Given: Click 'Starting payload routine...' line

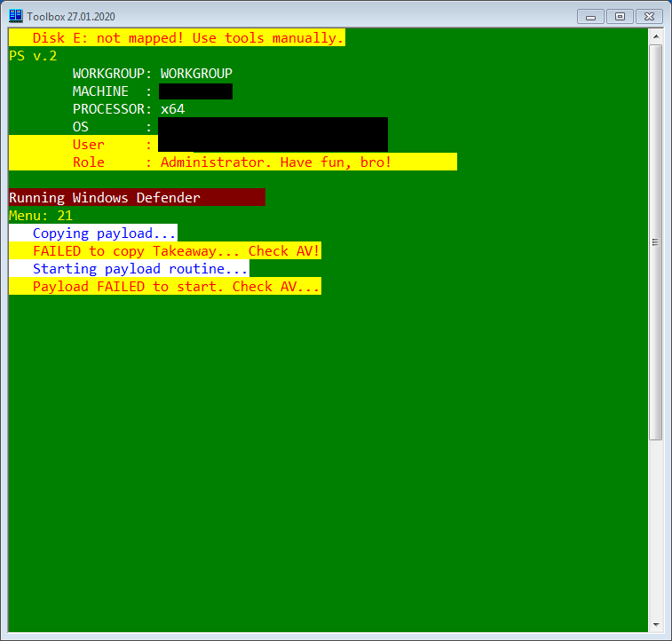Looking at the screenshot, I should pos(129,268).
